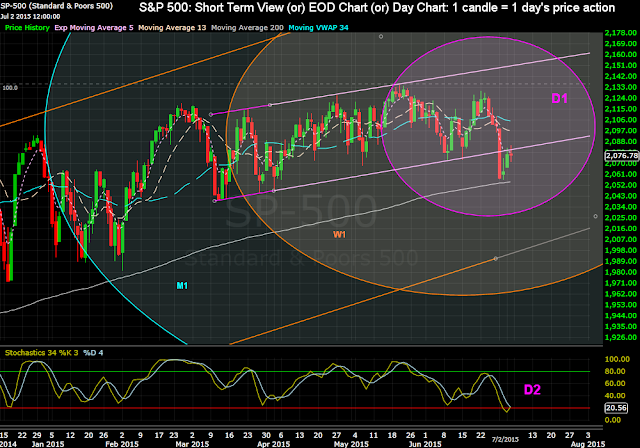Click the current price tag 2,076.78

[x=622, y=155]
